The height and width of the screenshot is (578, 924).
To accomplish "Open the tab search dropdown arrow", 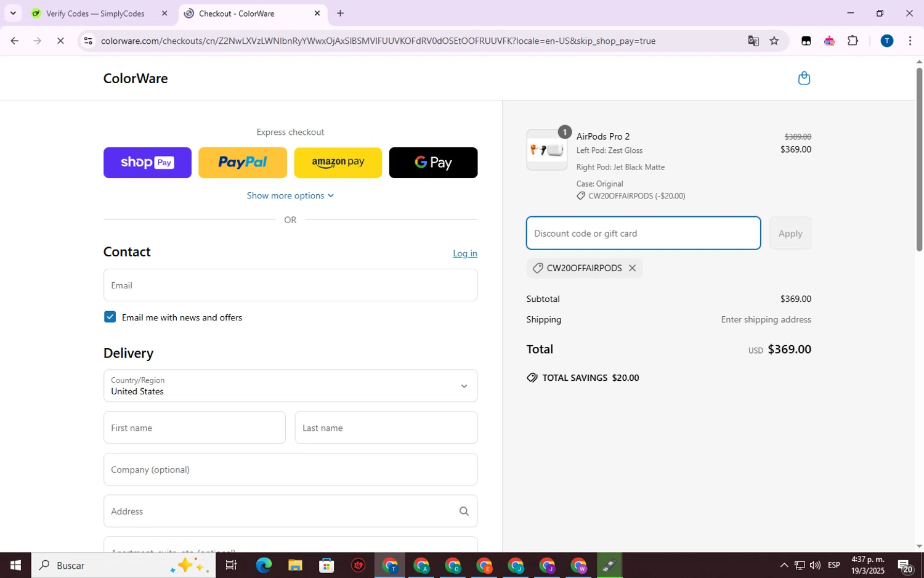I will click(x=13, y=13).
